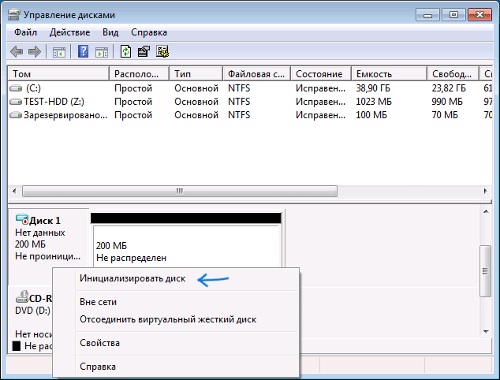Click the 100 МБ capacity cell

pos(371,115)
